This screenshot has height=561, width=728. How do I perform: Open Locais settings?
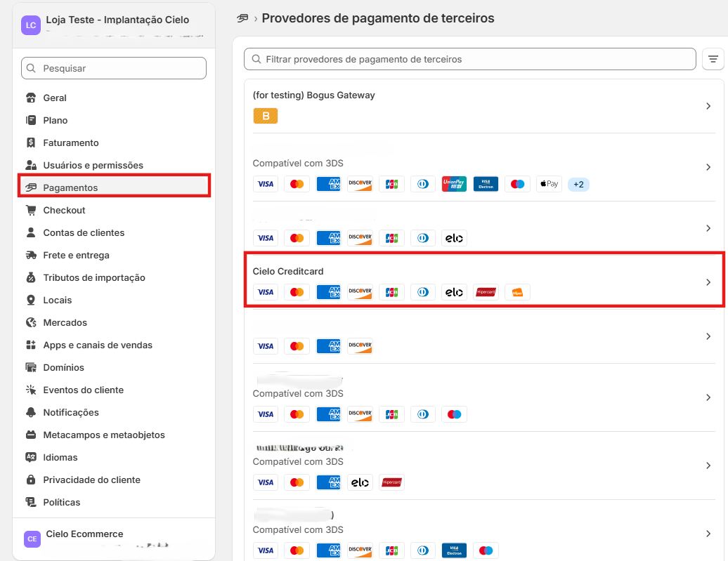coord(58,301)
